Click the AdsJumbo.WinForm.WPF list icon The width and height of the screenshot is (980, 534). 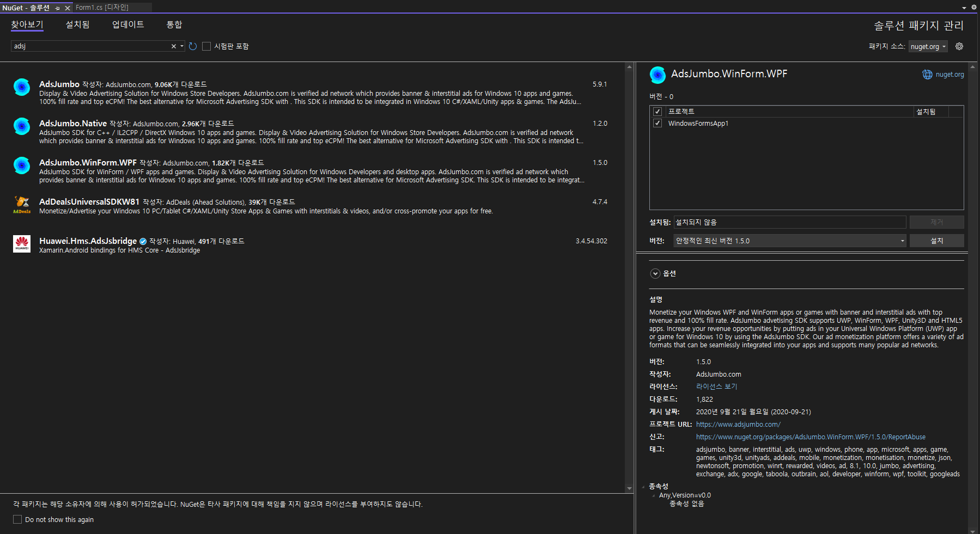click(22, 165)
